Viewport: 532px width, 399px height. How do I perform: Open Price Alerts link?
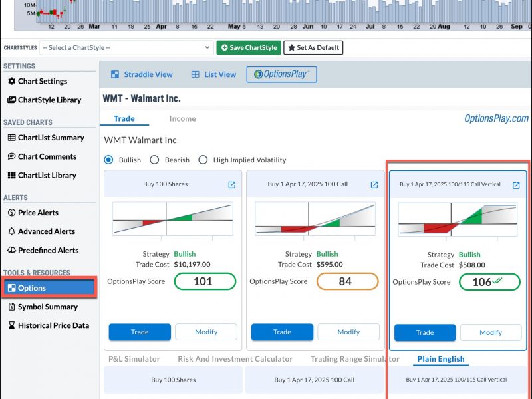pos(38,213)
